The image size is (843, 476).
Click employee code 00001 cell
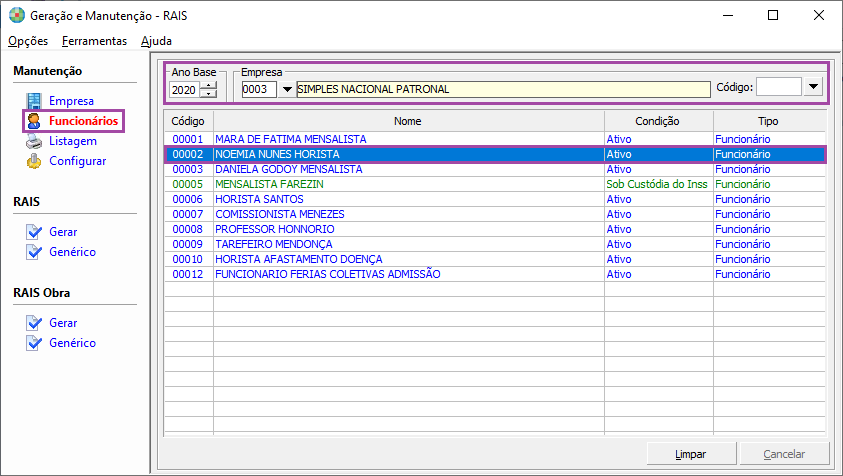tap(188, 139)
